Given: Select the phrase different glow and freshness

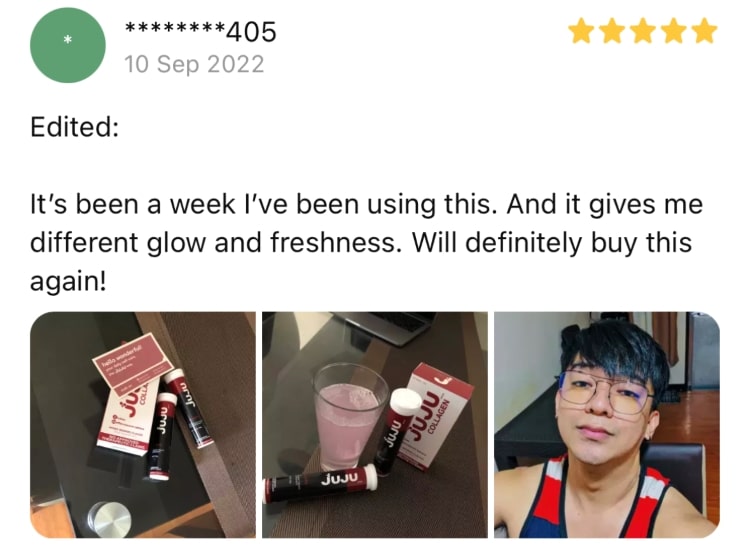Looking at the screenshot, I should tap(213, 242).
